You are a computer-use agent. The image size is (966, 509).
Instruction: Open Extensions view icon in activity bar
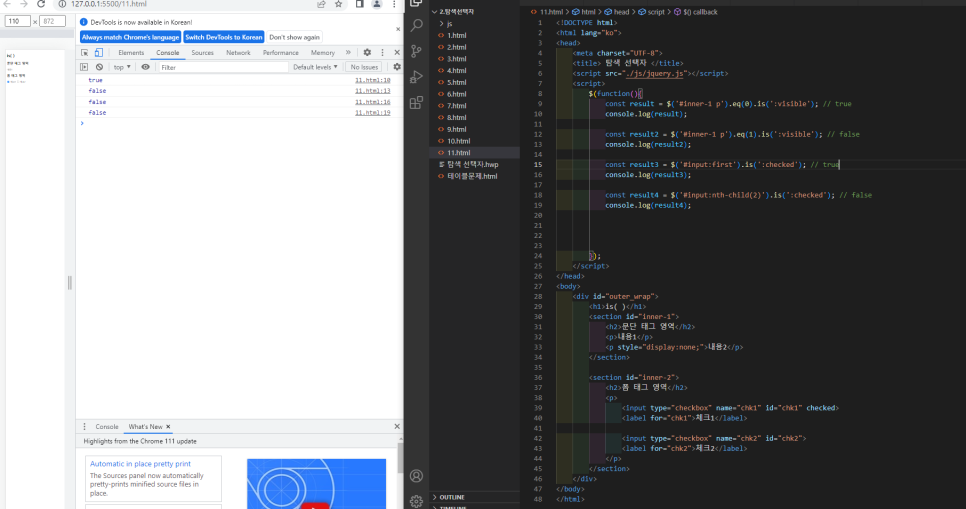(416, 102)
